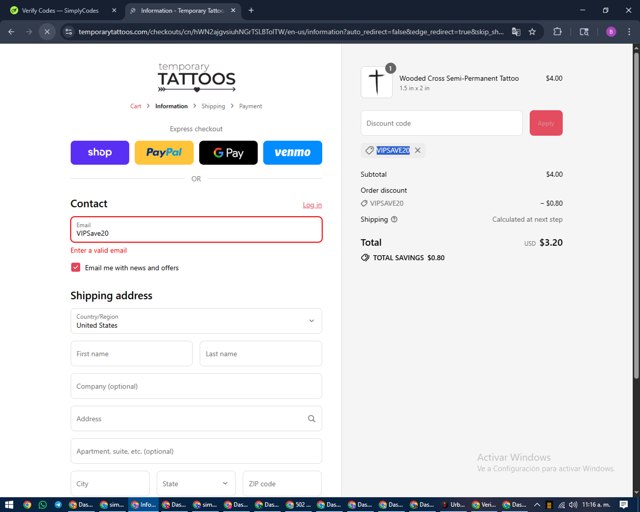Viewport: 640px width, 512px height.
Task: Open WhatsApp from the taskbar
Action: click(x=42, y=505)
